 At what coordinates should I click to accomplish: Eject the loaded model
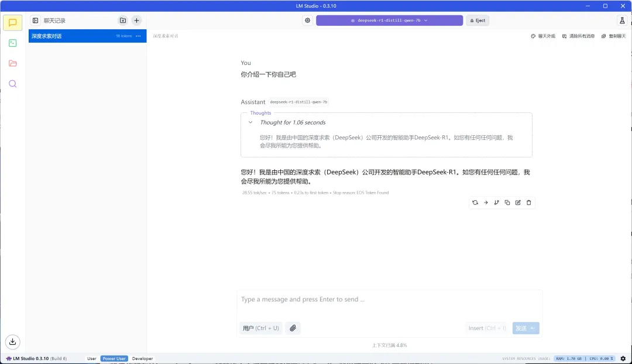478,20
